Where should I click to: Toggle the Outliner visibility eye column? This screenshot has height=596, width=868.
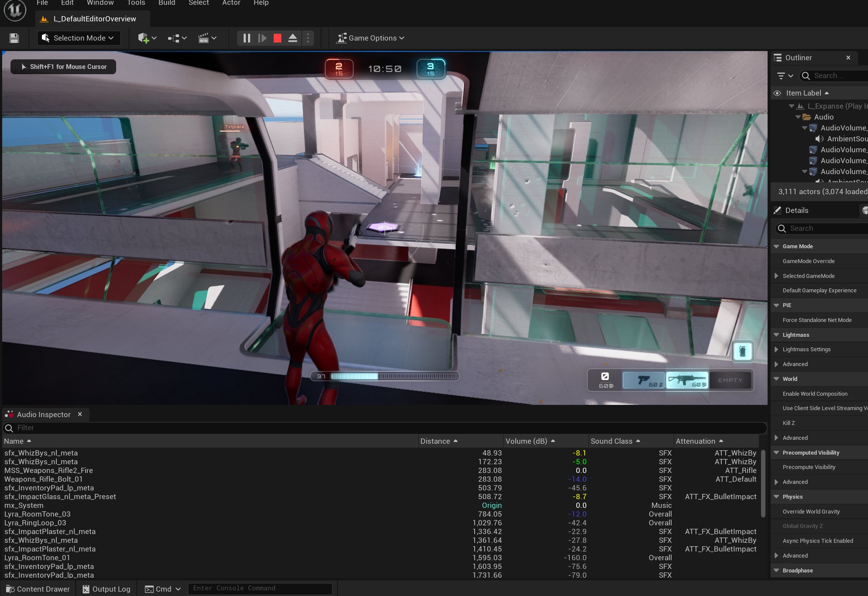pos(777,93)
